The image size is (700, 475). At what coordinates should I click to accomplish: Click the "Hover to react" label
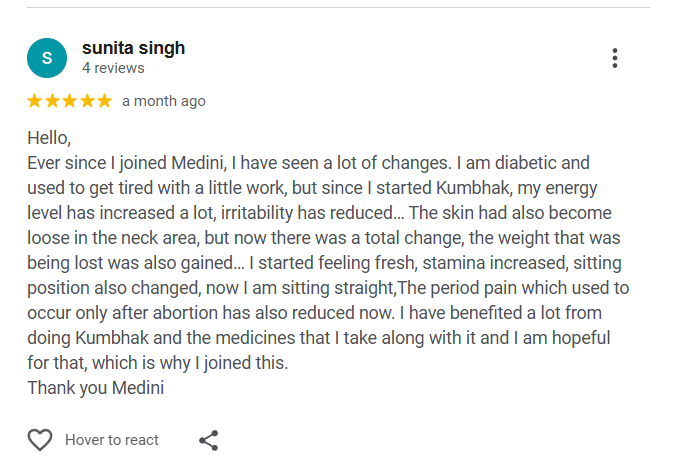(x=112, y=440)
